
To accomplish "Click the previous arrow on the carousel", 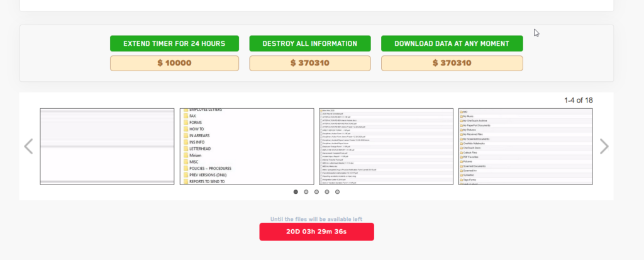I will [x=28, y=147].
